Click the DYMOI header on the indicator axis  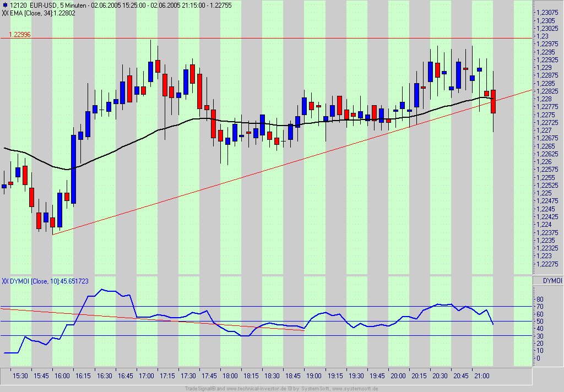pyautogui.click(x=552, y=281)
